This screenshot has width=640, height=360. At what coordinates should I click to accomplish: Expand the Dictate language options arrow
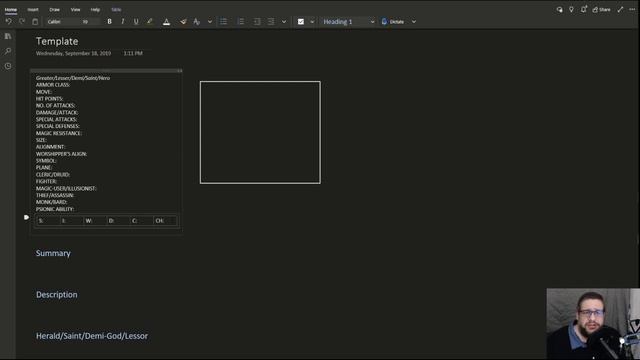(x=413, y=22)
